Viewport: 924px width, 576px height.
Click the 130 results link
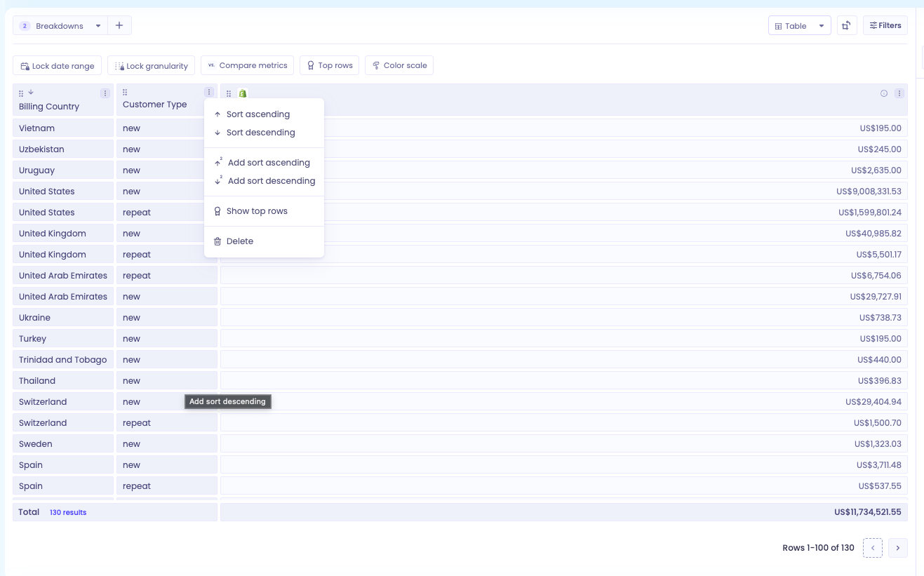68,513
